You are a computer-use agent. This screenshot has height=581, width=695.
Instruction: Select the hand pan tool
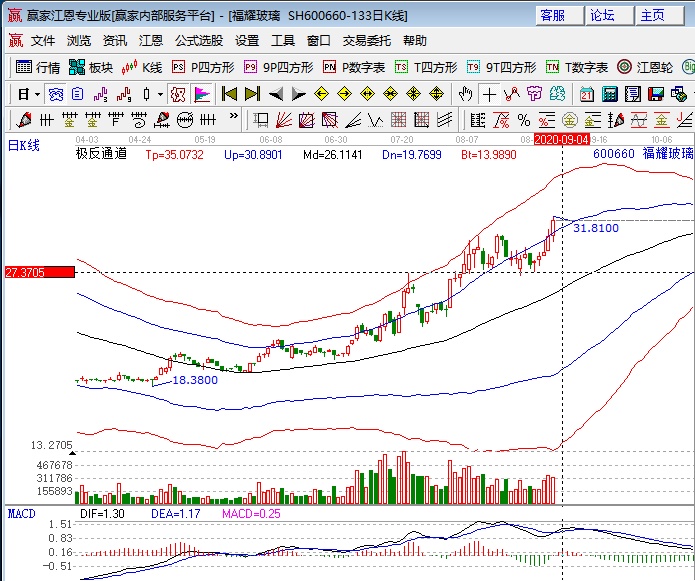[x=465, y=94]
